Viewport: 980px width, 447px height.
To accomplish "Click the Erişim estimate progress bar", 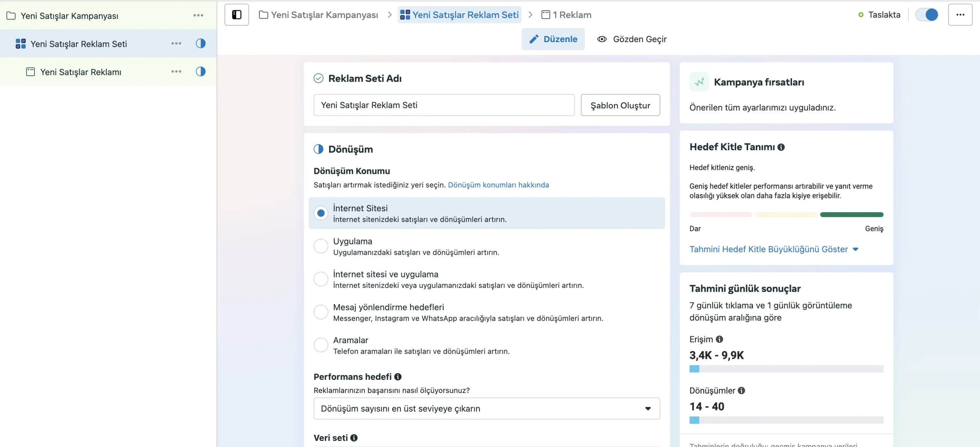I will click(786, 369).
